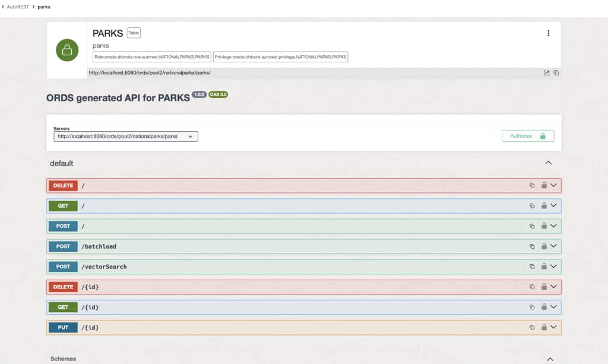Open the three-dot menu for PARKS

point(549,33)
